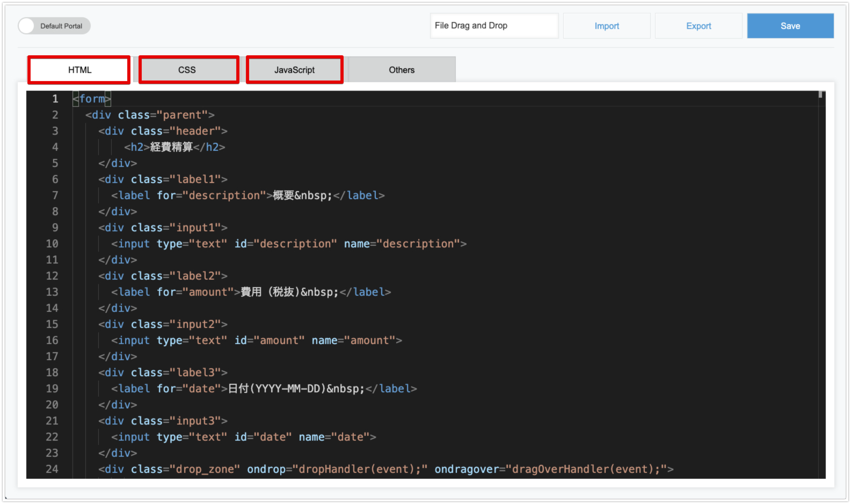Click the <form> tag on line 1
Image resolution: width=851 pixels, height=504 pixels.
tap(92, 99)
